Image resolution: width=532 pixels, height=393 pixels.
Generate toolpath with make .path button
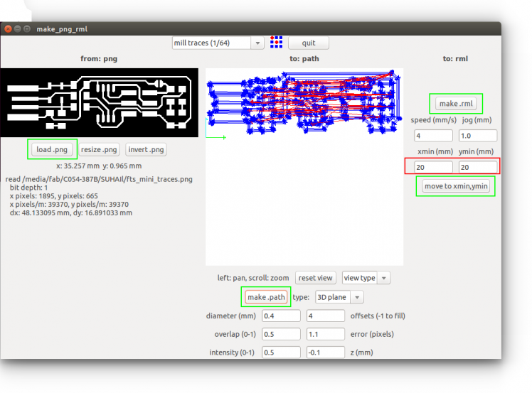(266, 297)
